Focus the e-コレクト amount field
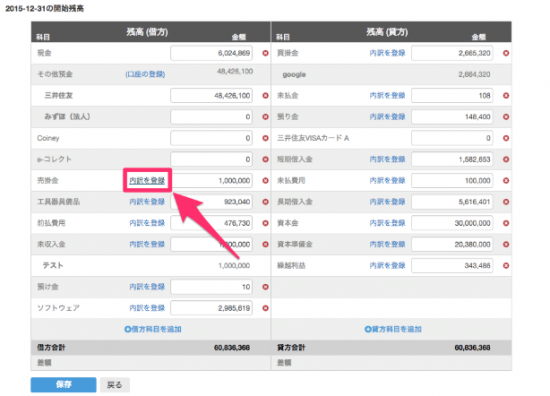The image size is (550, 396). [x=212, y=159]
